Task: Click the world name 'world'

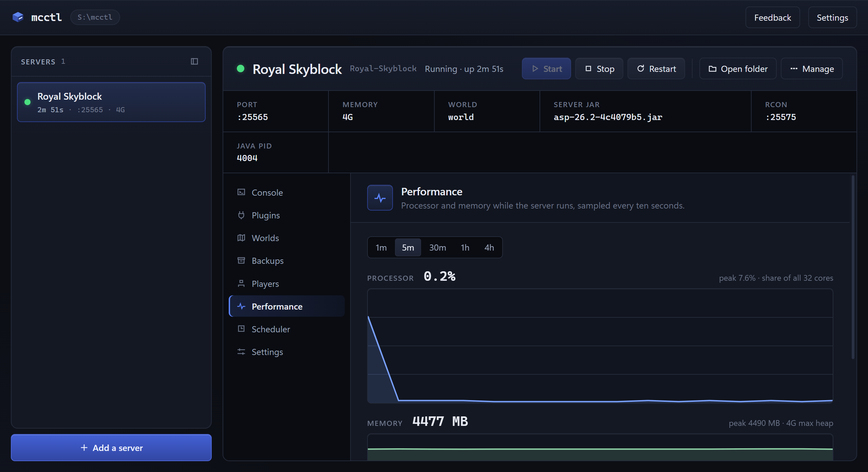Action: pyautogui.click(x=461, y=117)
